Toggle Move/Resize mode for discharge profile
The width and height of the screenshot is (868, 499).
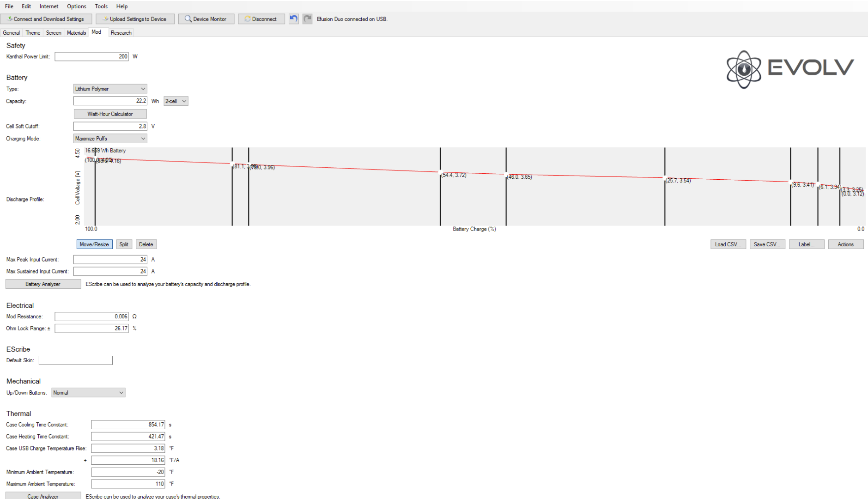point(94,244)
